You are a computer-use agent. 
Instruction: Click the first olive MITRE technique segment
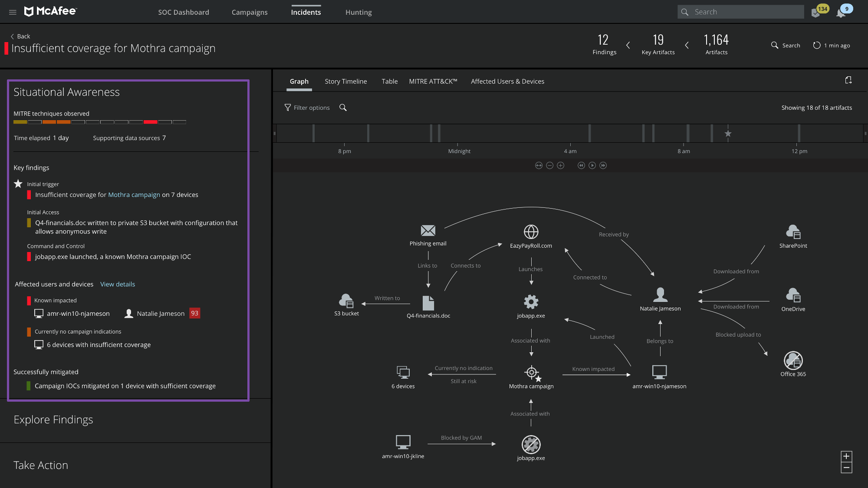coord(20,122)
